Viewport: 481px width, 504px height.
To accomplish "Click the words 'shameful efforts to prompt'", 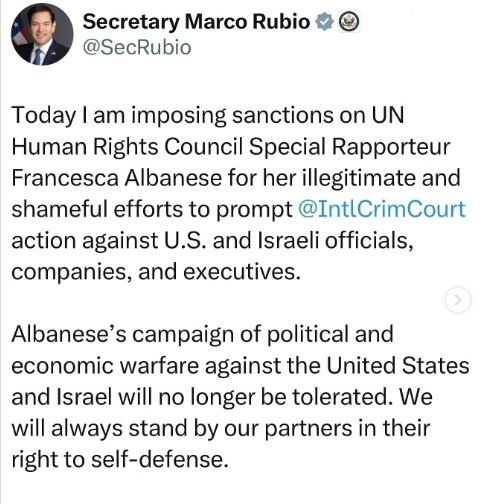I will (152, 210).
